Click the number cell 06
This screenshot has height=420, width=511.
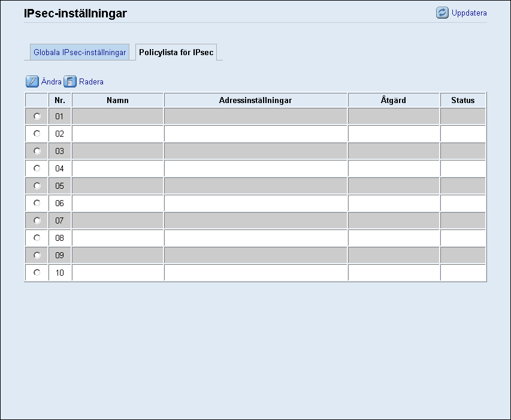[60, 203]
